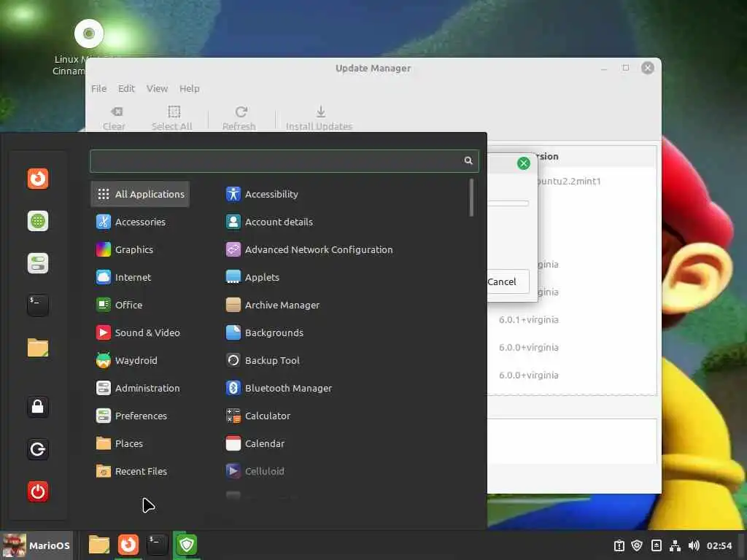Click the update shield tray icon
The width and height of the screenshot is (747, 560).
pos(637,545)
